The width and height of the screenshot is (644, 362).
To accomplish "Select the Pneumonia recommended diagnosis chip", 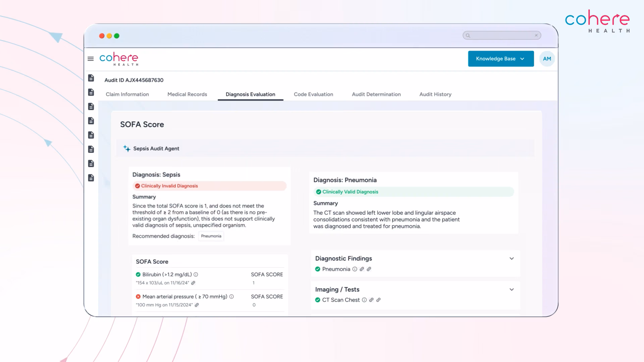I will click(211, 236).
